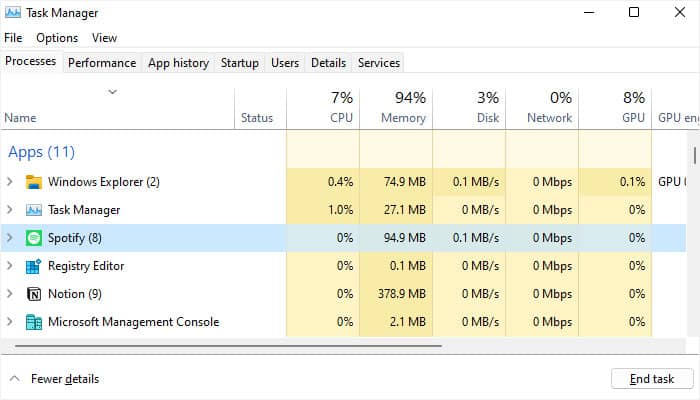The width and height of the screenshot is (700, 400).
Task: Open the View menu
Action: 104,38
